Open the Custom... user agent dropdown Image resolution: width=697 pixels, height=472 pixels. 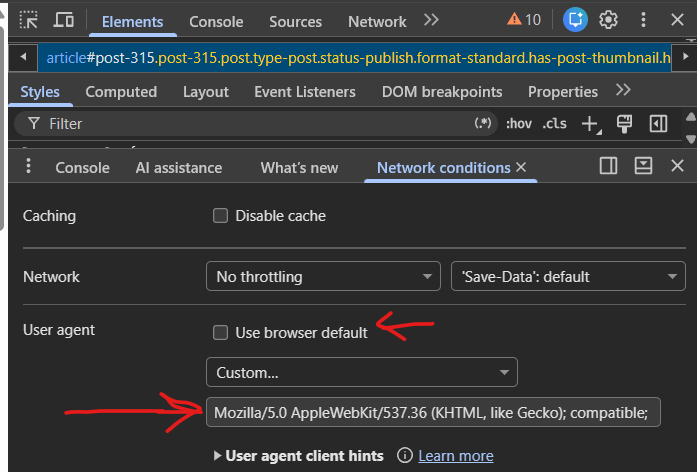click(x=362, y=372)
